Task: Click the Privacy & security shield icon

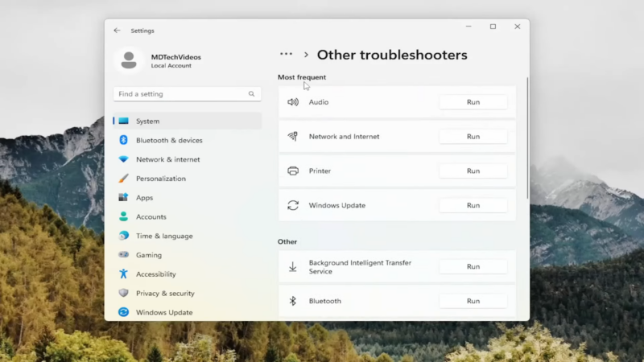Action: point(123,293)
